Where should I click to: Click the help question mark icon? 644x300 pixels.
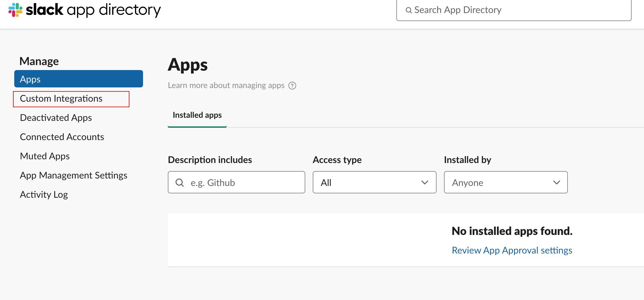coord(292,86)
